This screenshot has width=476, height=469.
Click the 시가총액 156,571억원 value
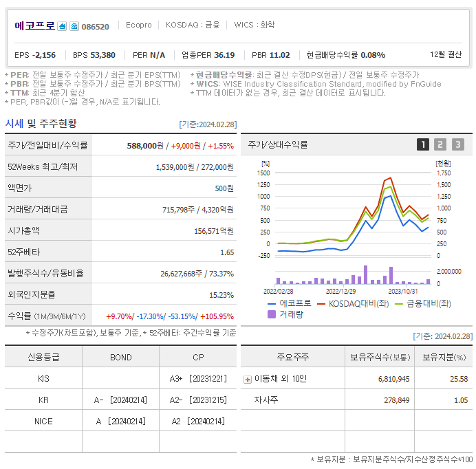coord(214,231)
